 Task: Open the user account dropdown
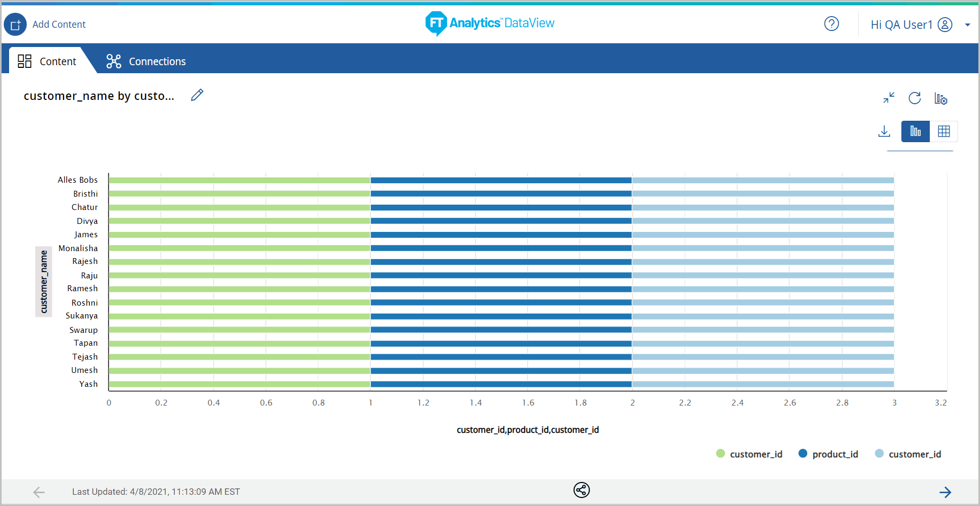(968, 24)
